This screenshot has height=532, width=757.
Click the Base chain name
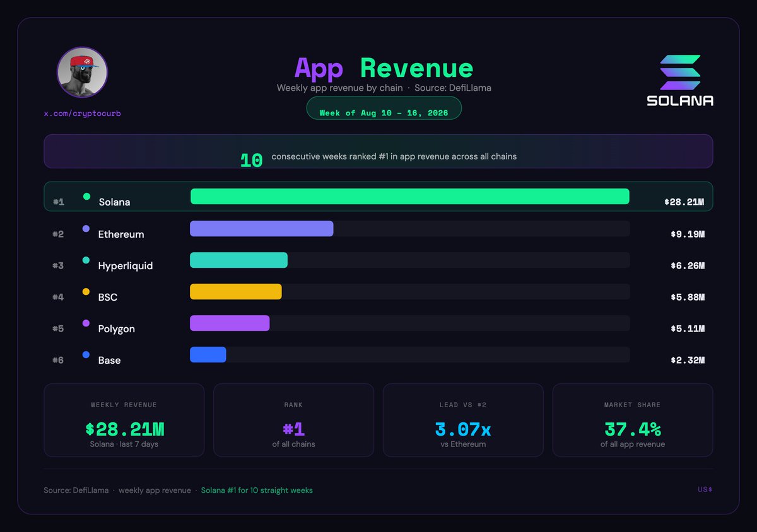coord(110,360)
